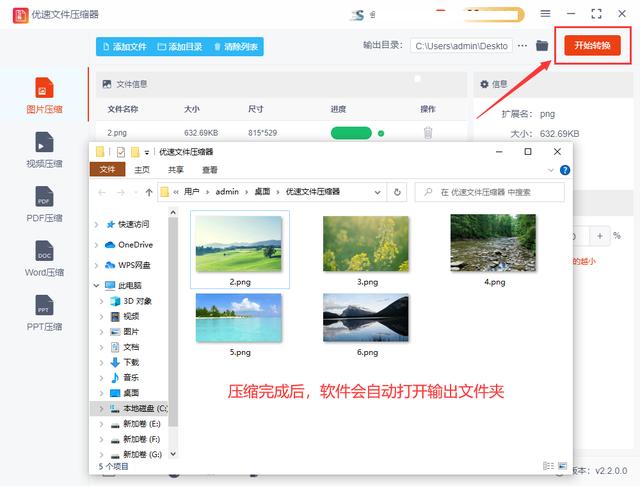Open the address bar history dropdown

[378, 192]
